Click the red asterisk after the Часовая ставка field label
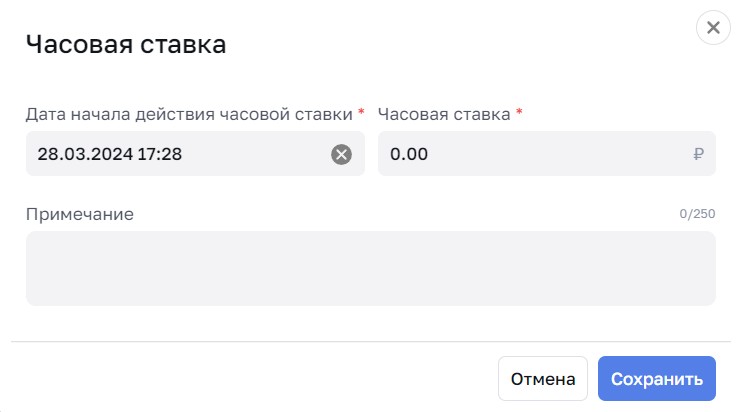The height and width of the screenshot is (412, 741). coord(519,114)
